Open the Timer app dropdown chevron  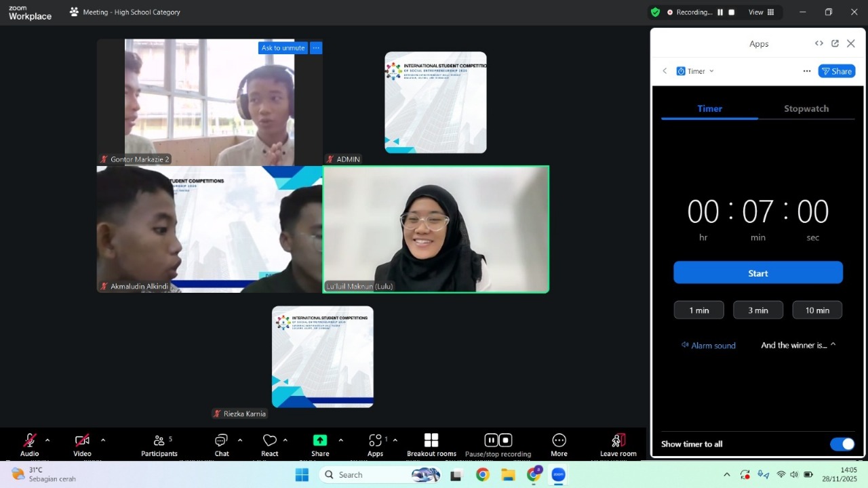click(711, 71)
